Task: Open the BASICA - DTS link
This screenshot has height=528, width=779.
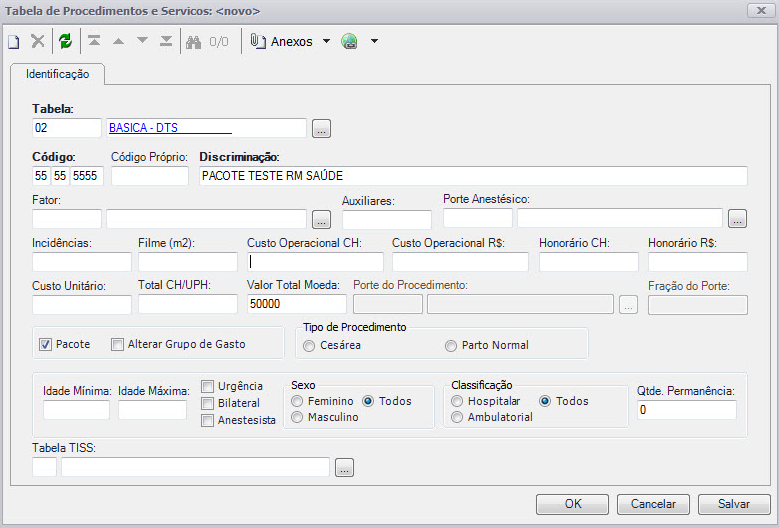Action: tap(170, 128)
